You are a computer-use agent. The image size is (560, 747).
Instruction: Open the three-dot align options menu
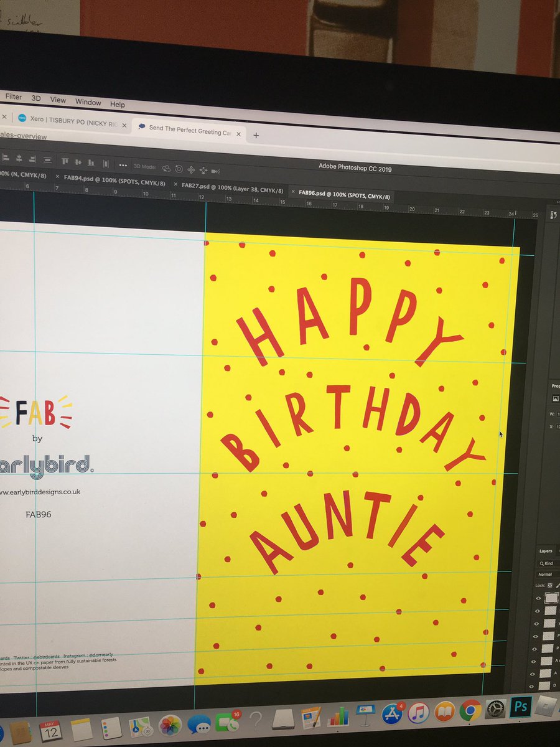(123, 165)
